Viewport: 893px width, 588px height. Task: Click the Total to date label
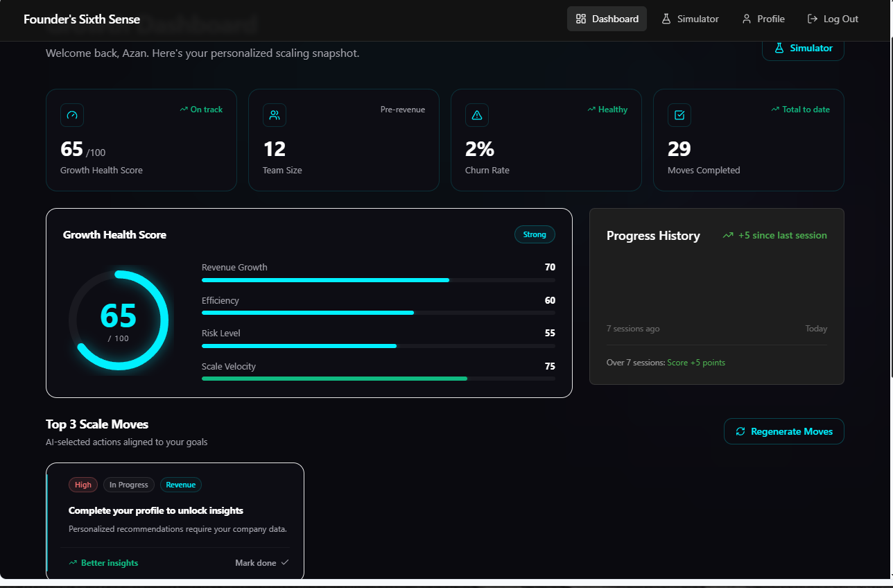click(801, 110)
